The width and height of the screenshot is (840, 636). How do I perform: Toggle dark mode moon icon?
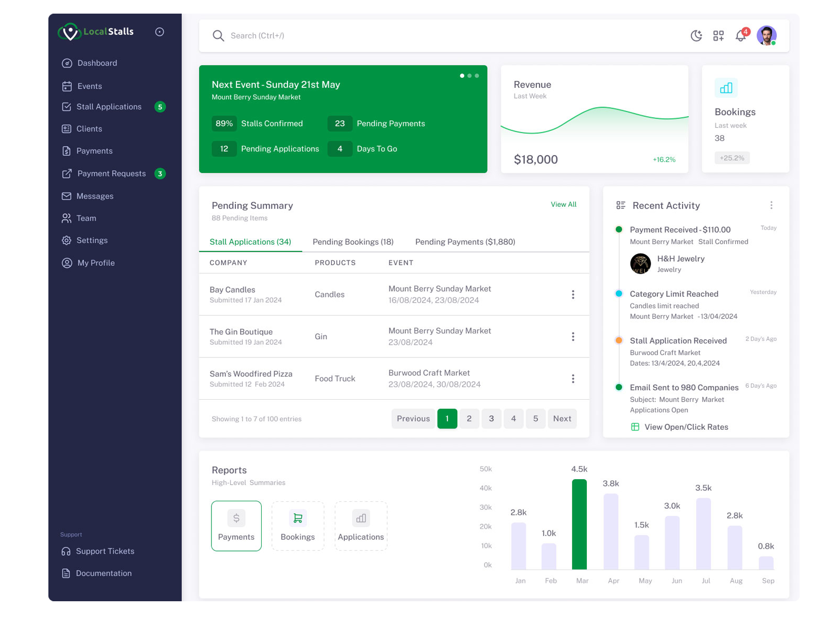tap(696, 36)
